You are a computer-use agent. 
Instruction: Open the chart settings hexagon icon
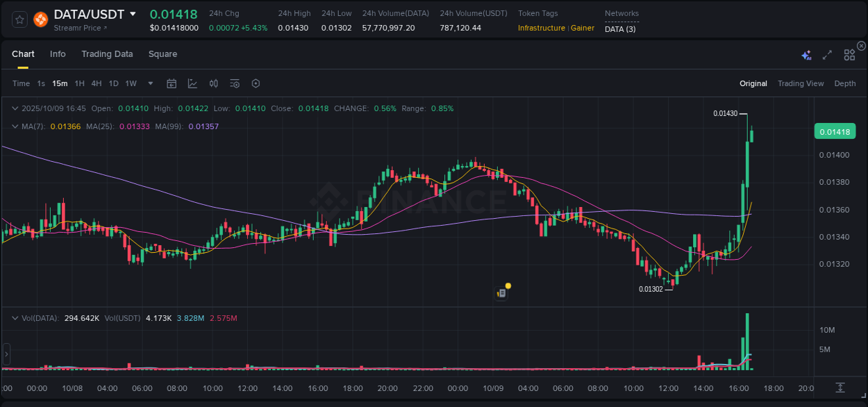(x=256, y=83)
